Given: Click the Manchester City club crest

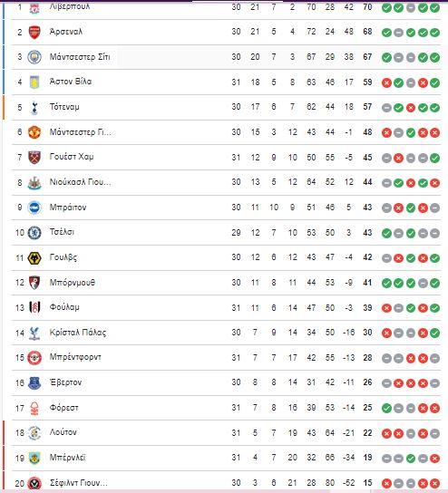Looking at the screenshot, I should (x=34, y=57).
